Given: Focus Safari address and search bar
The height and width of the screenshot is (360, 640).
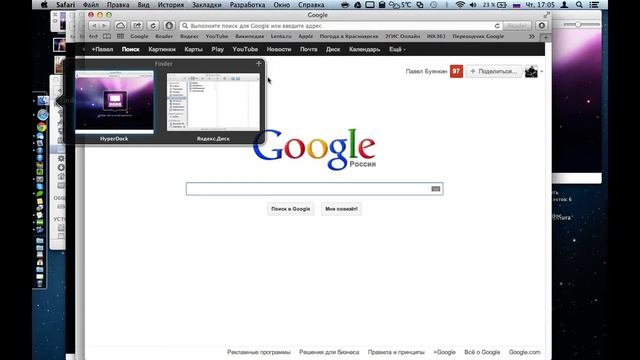Looking at the screenshot, I should click(341, 26).
